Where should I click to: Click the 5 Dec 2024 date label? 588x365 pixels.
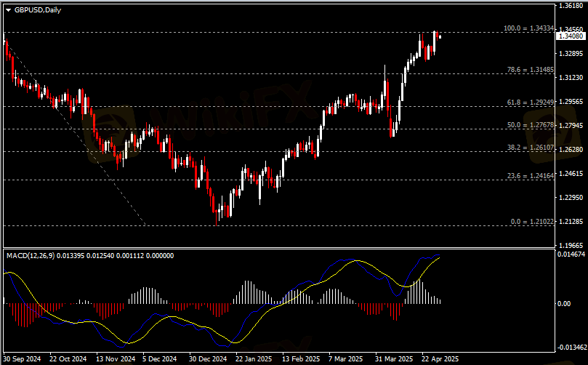tap(160, 359)
